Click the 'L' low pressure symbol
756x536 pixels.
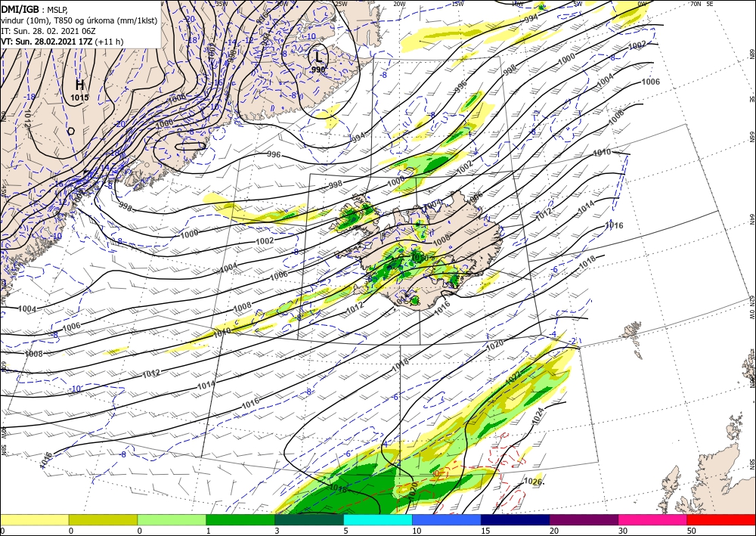(318, 57)
